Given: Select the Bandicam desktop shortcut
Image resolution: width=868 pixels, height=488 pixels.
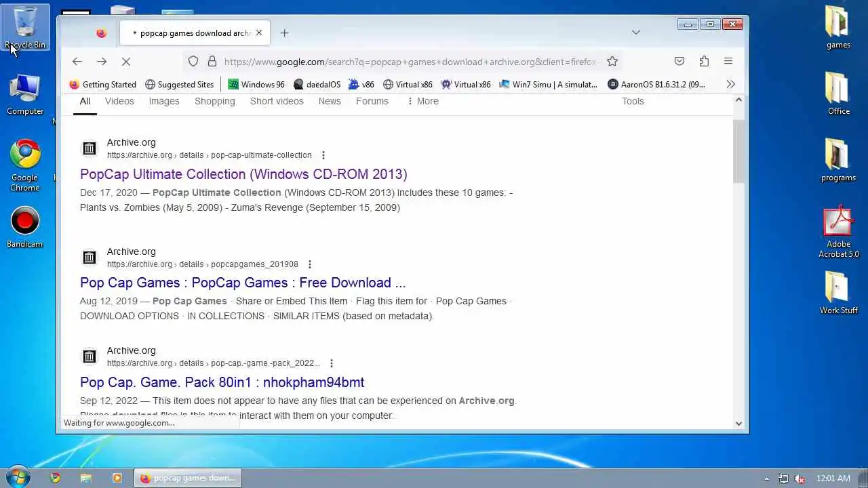Looking at the screenshot, I should [25, 227].
